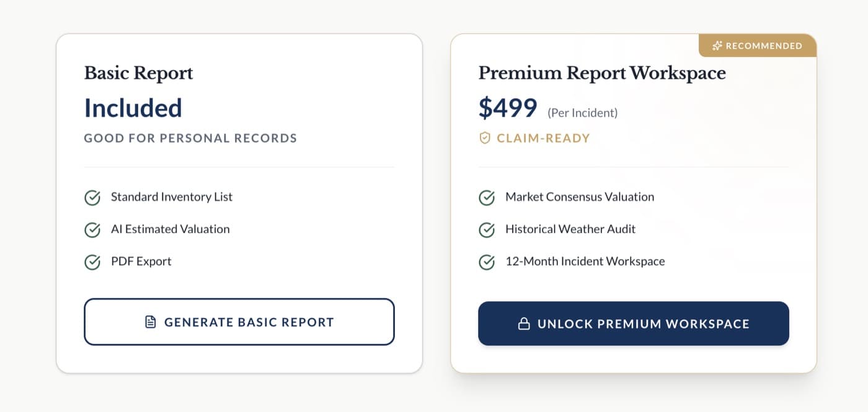This screenshot has width=868, height=412.
Task: Click the Included price label
Action: pos(133,108)
